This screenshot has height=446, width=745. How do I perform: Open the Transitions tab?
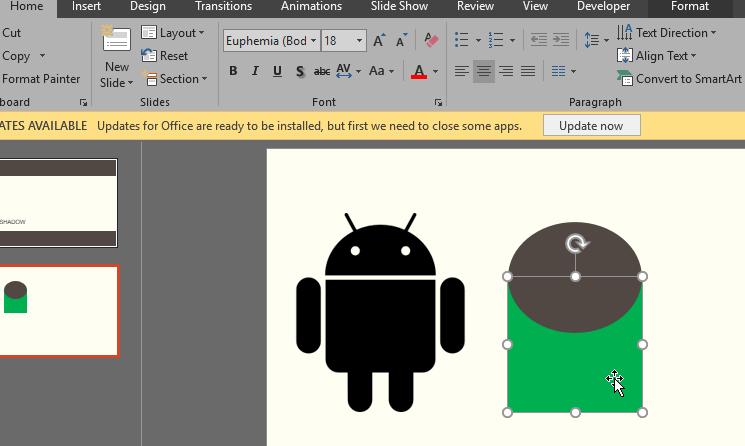pos(223,6)
